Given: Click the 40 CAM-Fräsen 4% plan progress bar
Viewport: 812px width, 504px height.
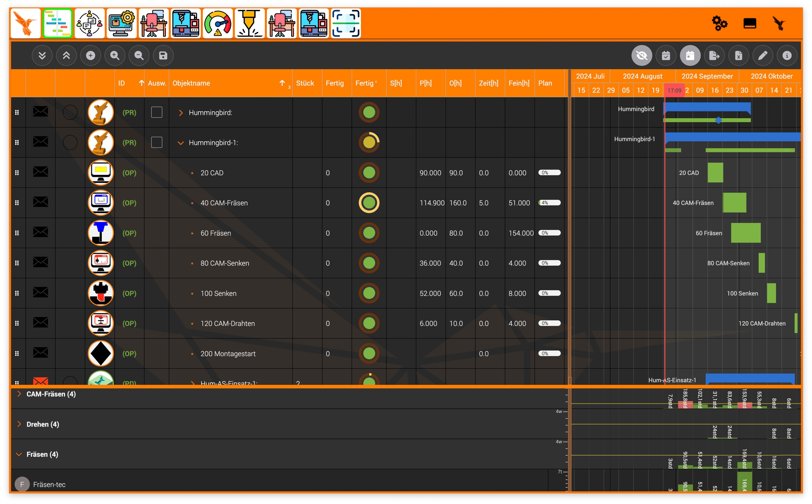Looking at the screenshot, I should pyautogui.click(x=549, y=203).
